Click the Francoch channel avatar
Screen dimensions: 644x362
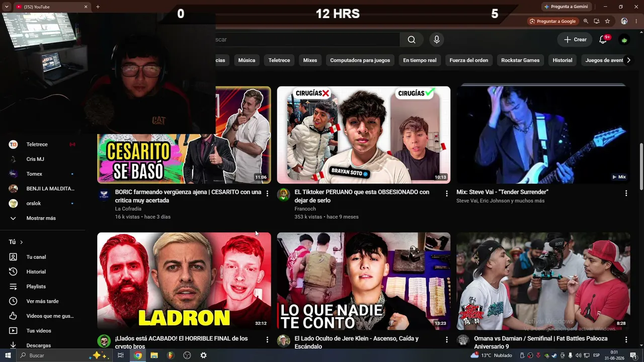(283, 195)
